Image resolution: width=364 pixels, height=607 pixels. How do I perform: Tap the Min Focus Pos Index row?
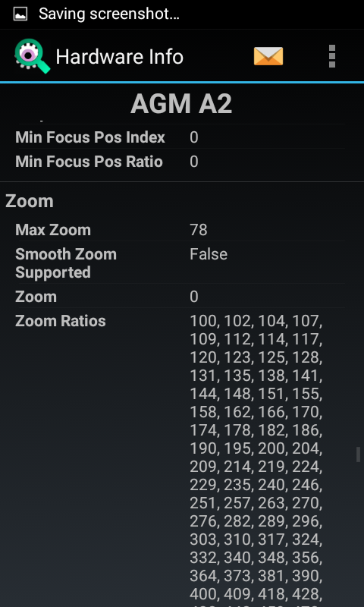[180, 137]
